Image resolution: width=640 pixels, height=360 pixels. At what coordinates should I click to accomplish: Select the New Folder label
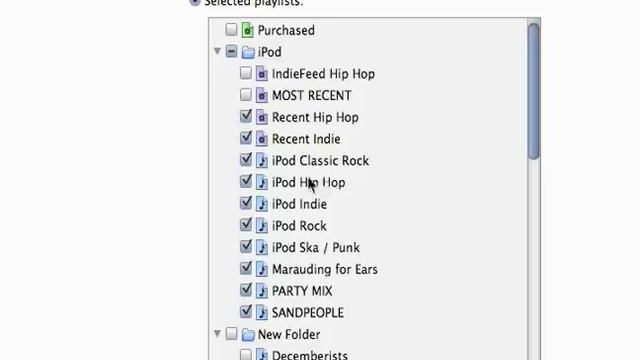tap(289, 335)
